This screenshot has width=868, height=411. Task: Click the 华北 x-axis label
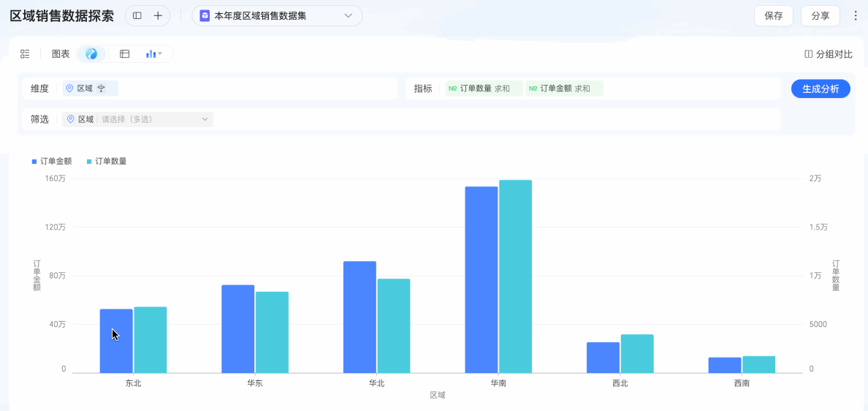tap(377, 383)
